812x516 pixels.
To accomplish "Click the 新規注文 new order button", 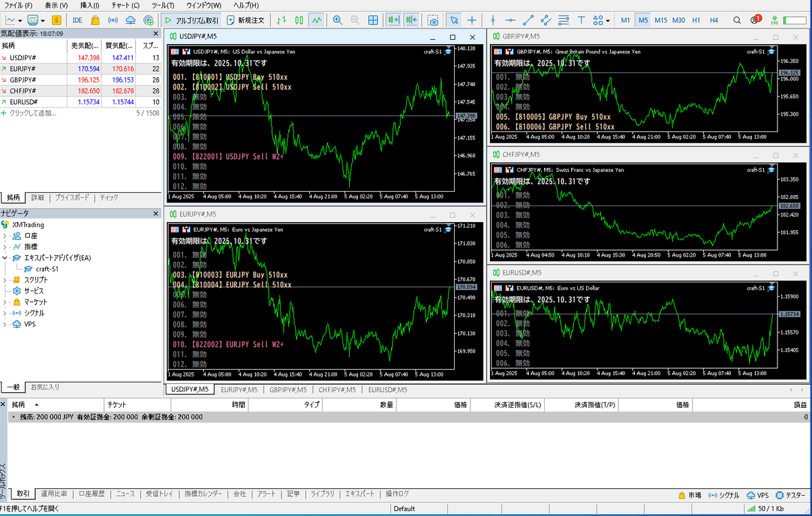I will coord(246,20).
